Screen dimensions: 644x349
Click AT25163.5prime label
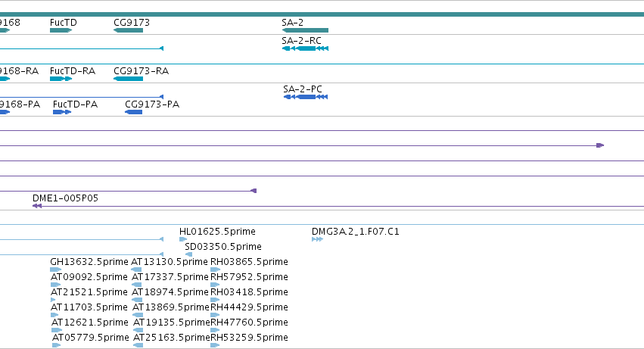171,338
